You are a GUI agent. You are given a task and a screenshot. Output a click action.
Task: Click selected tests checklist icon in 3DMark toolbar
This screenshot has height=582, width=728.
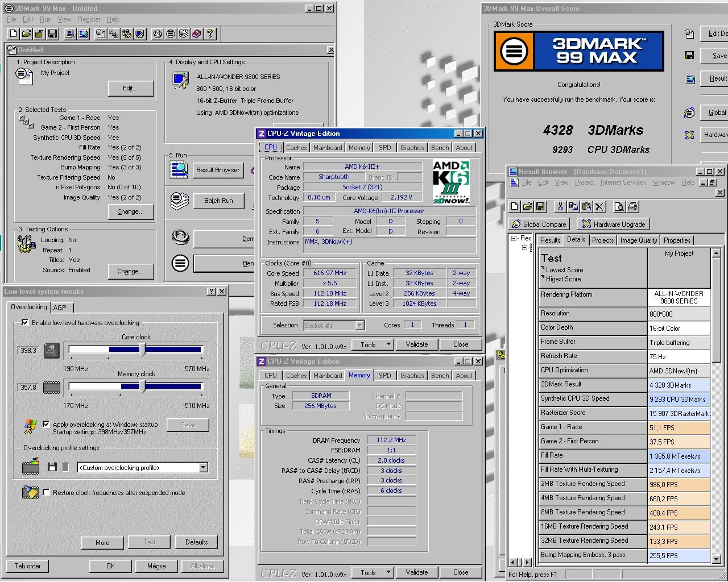coord(114,34)
